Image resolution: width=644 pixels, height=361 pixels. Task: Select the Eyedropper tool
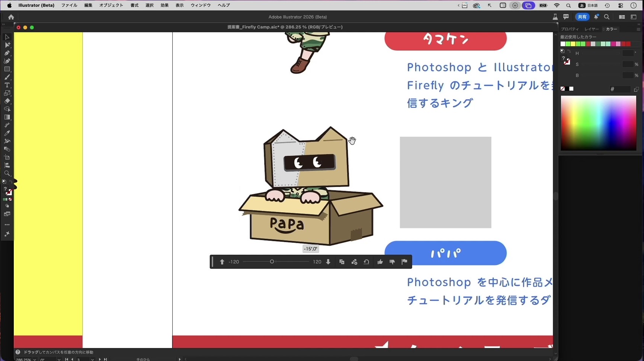click(7, 133)
